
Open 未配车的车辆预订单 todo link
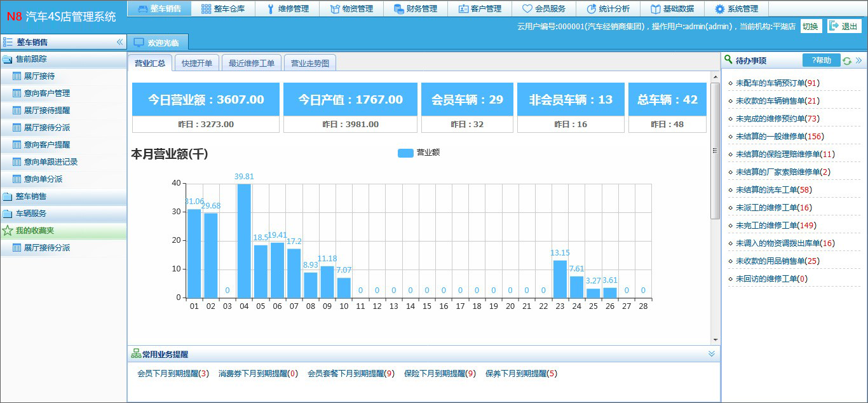tap(777, 83)
